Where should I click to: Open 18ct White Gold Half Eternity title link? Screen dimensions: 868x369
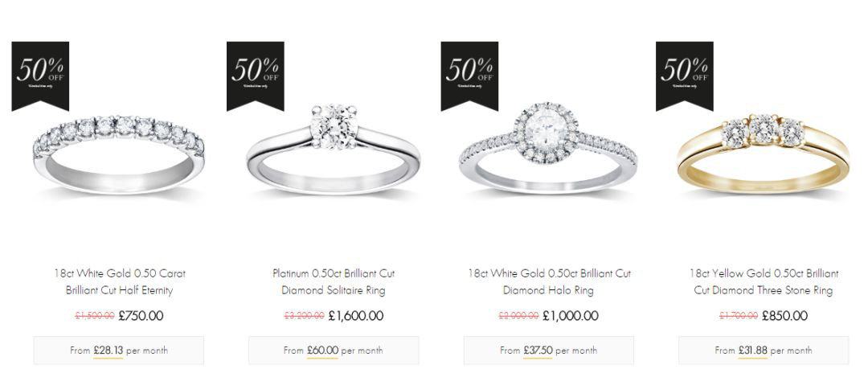tap(119, 281)
